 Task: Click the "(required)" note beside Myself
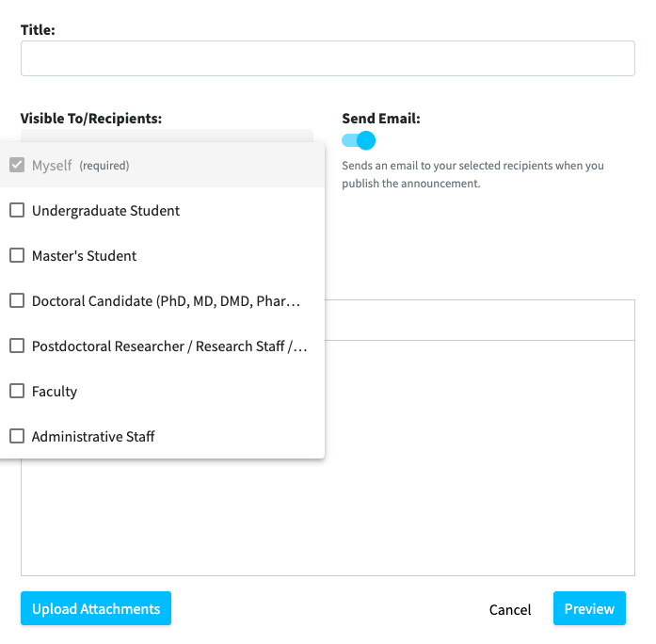pos(104,166)
